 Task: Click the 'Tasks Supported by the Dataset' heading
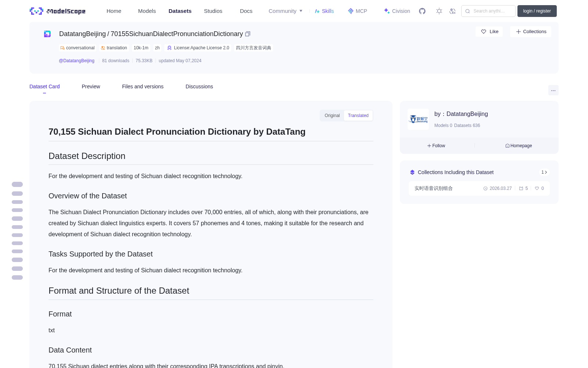[x=100, y=254]
